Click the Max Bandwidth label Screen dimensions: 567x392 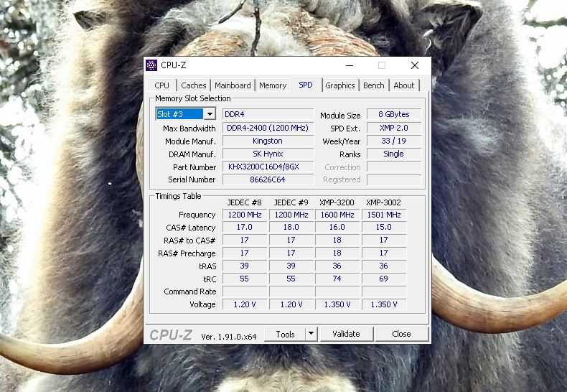tap(189, 129)
